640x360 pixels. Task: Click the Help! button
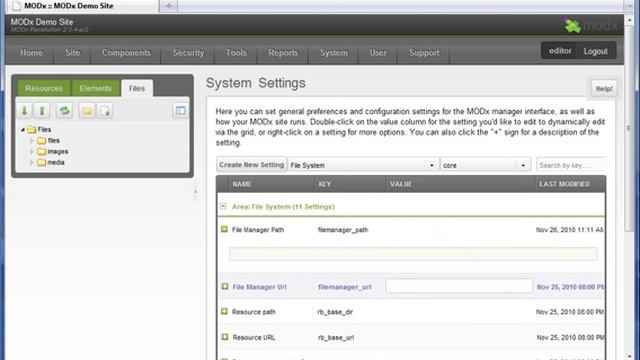pyautogui.click(x=604, y=89)
